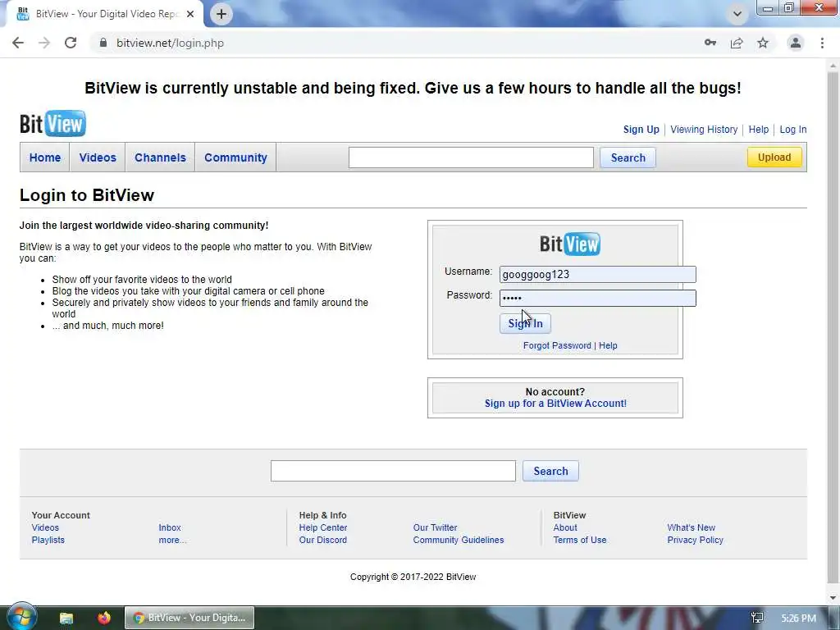This screenshot has width=840, height=630.
Task: Open the Our Discord link
Action: point(323,540)
